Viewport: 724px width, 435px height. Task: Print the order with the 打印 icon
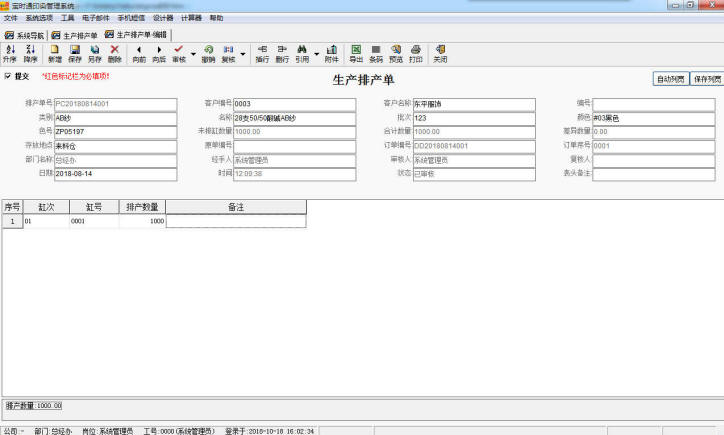pos(416,54)
